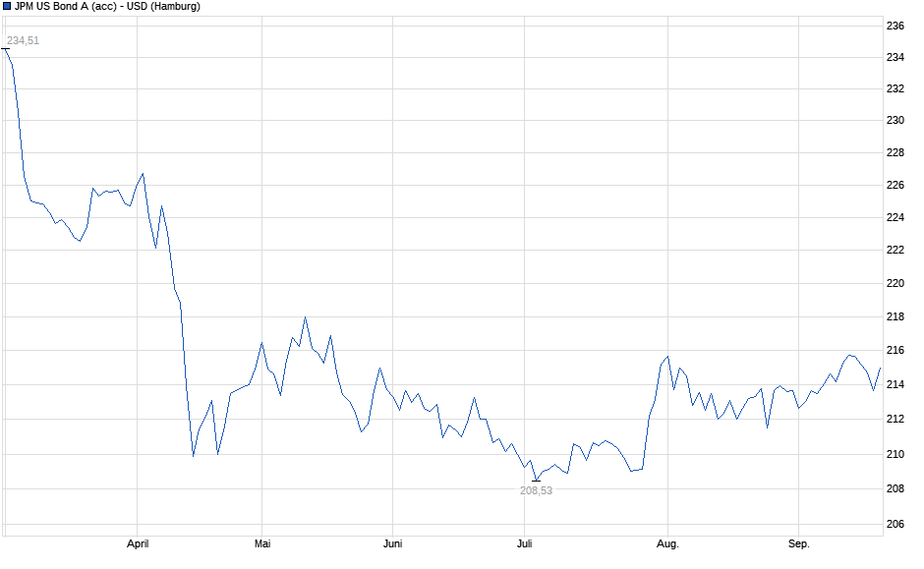Screen dimensions: 924x569
Task: Click the April label on the time axis
Action: click(x=138, y=543)
